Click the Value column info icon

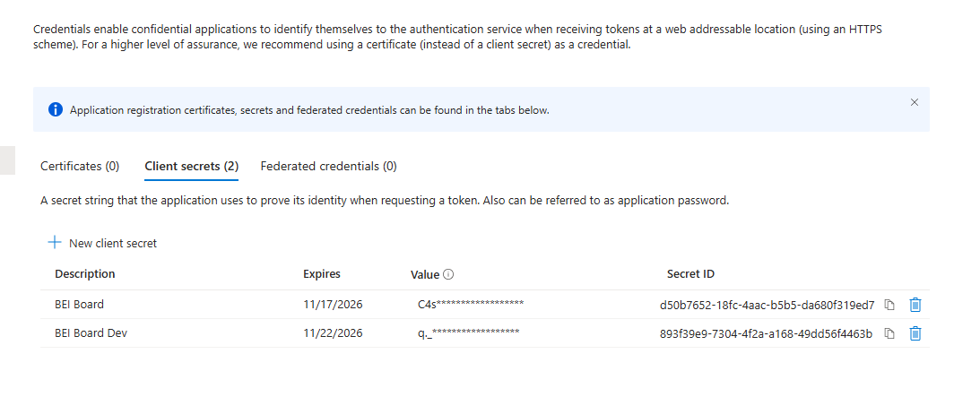point(448,274)
